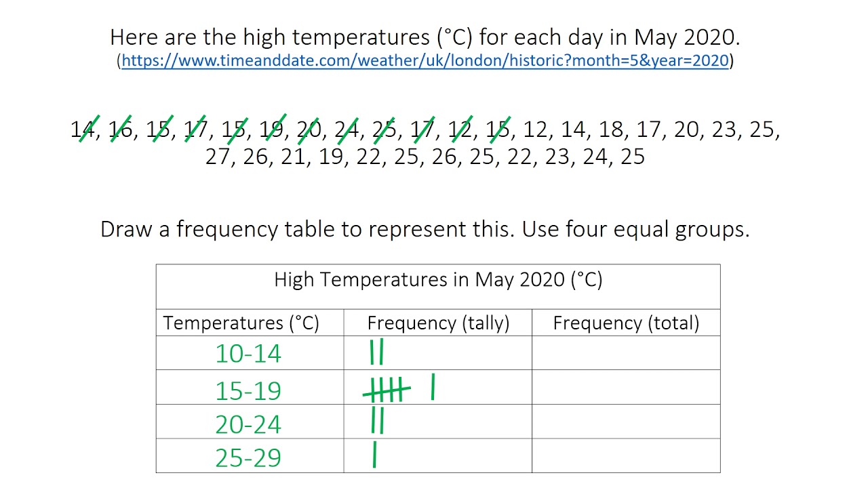Click the five-bar tally in the 15-19 row
868x488 pixels.
point(387,390)
